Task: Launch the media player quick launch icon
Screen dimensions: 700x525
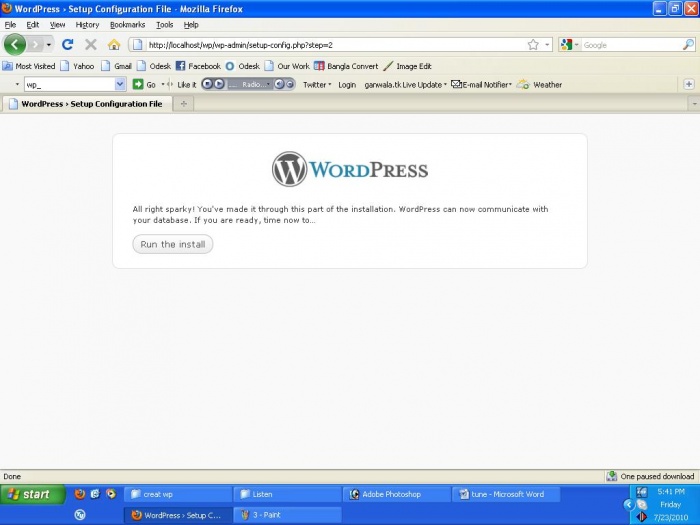Action: tap(111, 494)
